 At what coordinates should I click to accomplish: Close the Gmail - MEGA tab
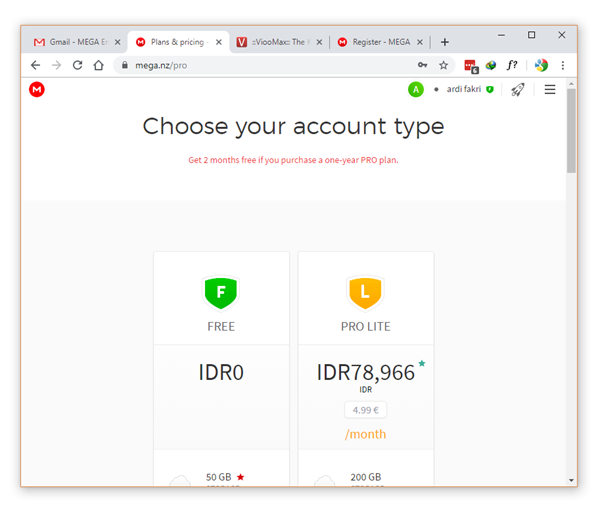[118, 42]
